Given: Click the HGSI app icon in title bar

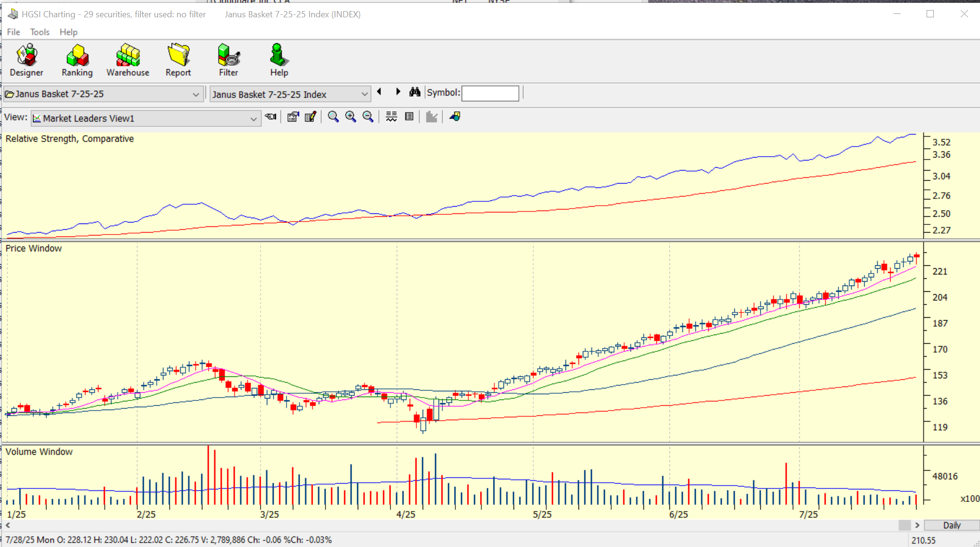Looking at the screenshot, I should pyautogui.click(x=13, y=14).
